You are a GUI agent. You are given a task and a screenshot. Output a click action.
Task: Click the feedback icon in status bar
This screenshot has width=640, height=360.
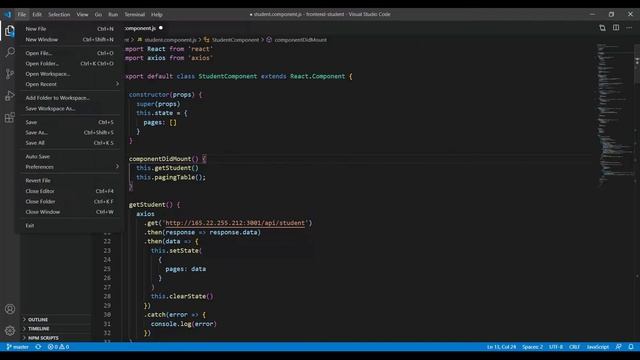(x=618, y=347)
